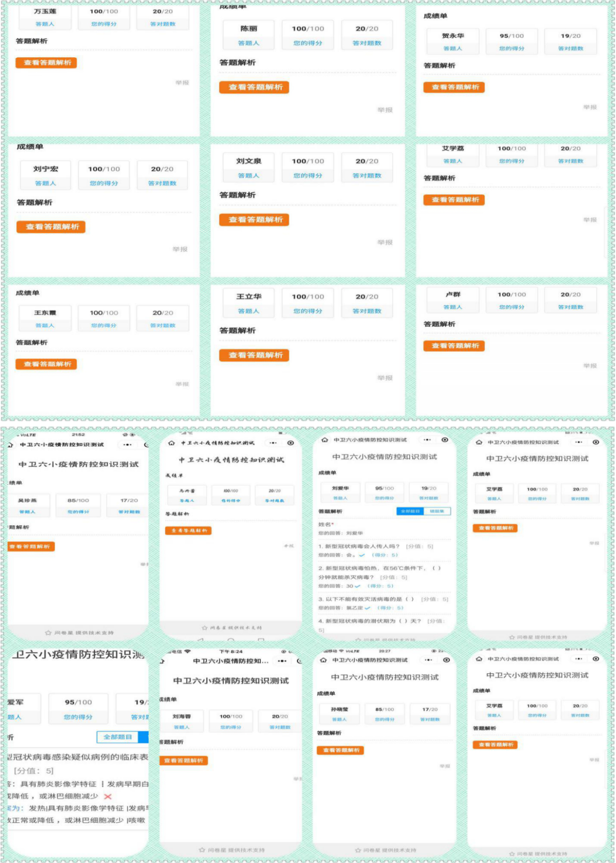Open three-dot menu in 吴珍燕's screen
This screenshot has width=616, height=863.
(x=128, y=445)
